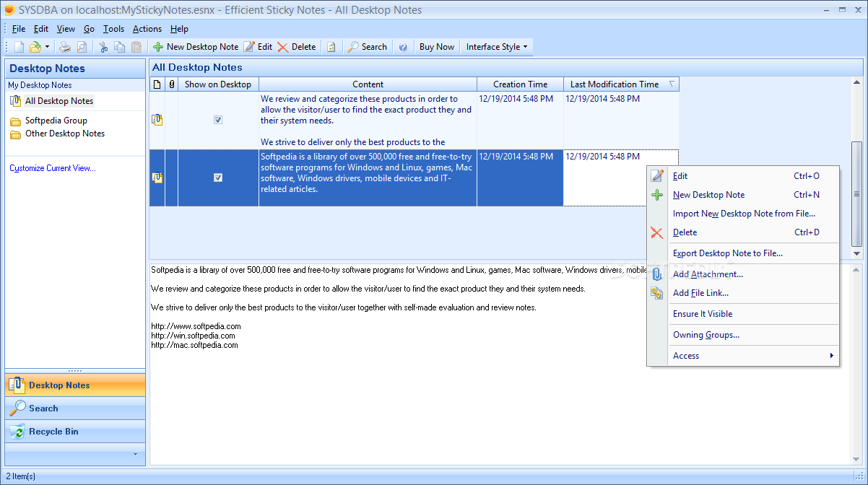Click scroll down arrow of notes list
Image resolution: width=868 pixels, height=485 pixels.
tap(857, 254)
